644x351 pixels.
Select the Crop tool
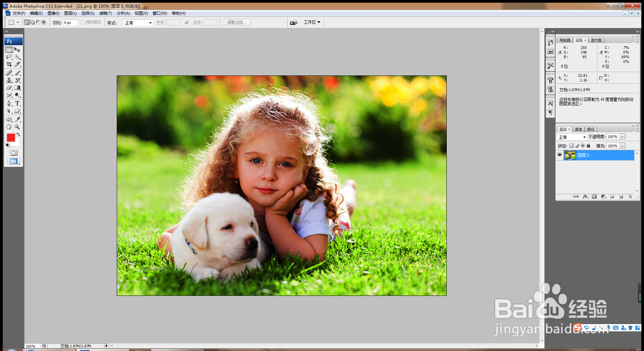[x=9, y=64]
